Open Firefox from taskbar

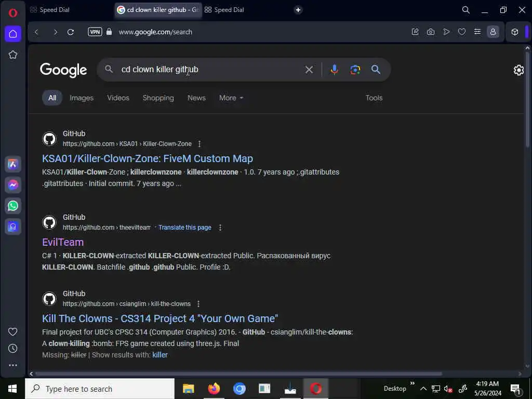tap(214, 389)
